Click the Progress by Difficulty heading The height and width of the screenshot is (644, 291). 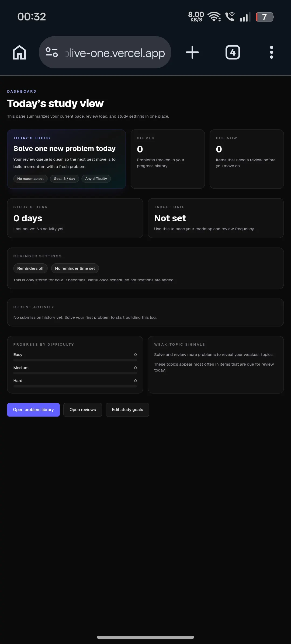pyautogui.click(x=44, y=345)
